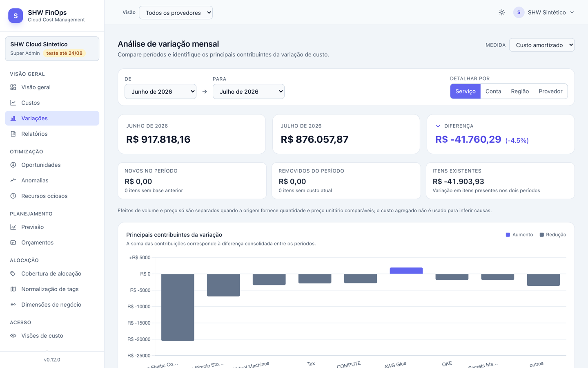Click the v0.12.0 version label

pyautogui.click(x=52, y=360)
